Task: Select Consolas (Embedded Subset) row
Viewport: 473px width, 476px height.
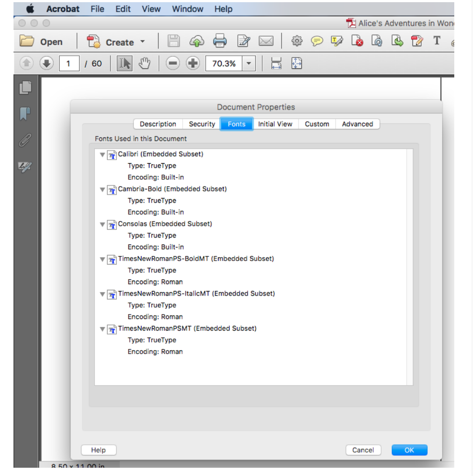Action: [x=165, y=224]
